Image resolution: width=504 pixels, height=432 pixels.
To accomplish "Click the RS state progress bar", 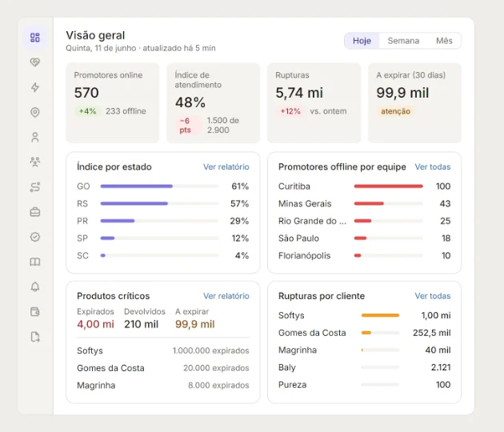I will (x=159, y=203).
